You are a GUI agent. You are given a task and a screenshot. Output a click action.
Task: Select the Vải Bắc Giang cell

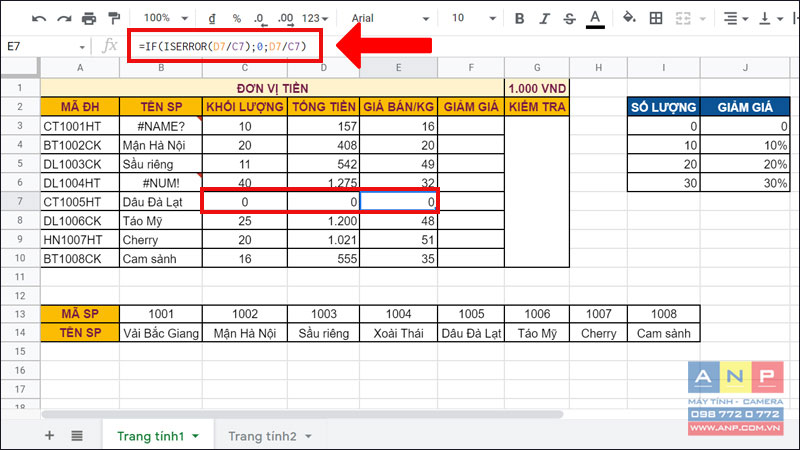pyautogui.click(x=161, y=333)
